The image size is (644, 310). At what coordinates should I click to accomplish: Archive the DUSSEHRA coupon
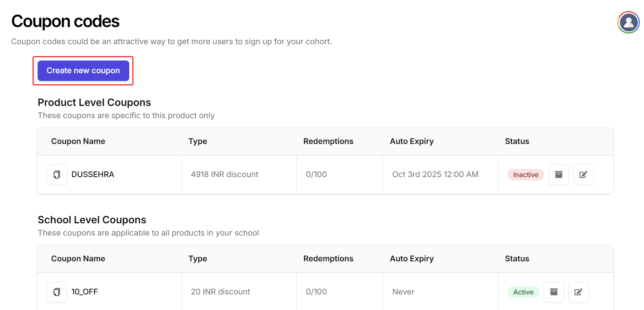[559, 175]
